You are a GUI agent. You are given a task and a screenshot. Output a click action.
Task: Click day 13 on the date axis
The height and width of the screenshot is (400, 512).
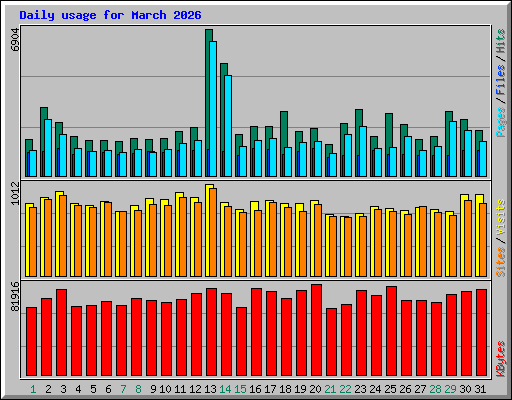click(210, 389)
